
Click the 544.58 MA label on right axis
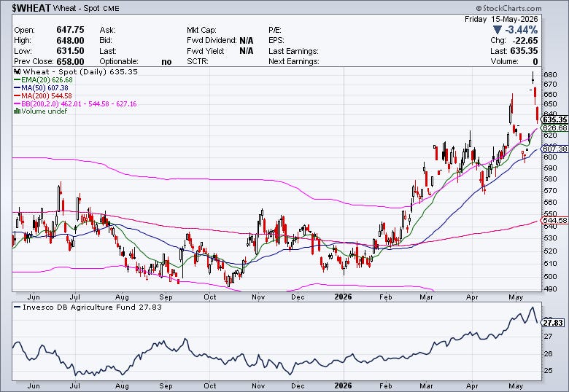point(554,220)
